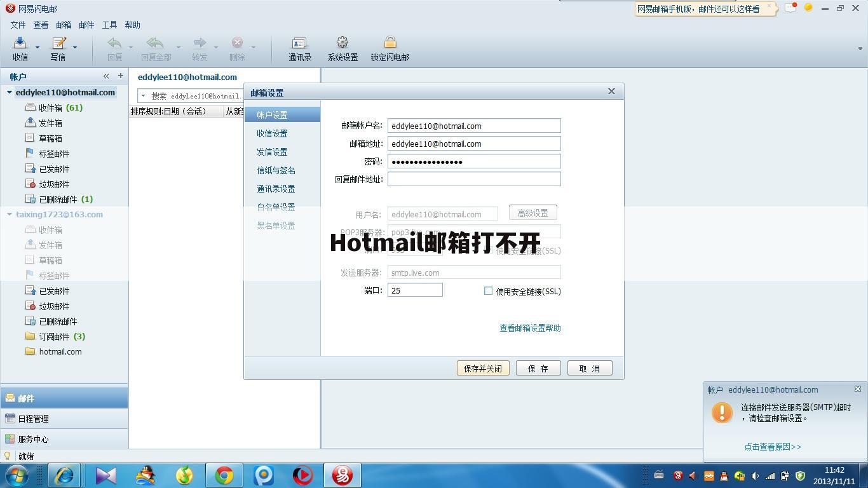The width and height of the screenshot is (868, 488).
Task: Click the 密码 input field
Action: coord(474,161)
